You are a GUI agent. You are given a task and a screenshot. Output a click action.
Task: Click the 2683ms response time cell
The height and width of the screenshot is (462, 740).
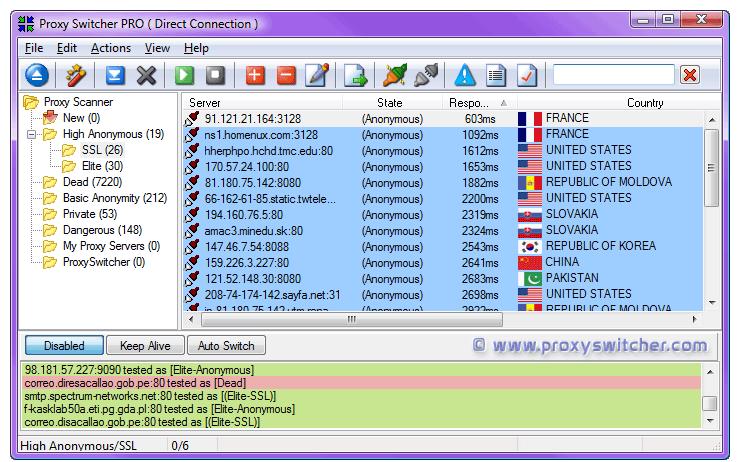tap(480, 279)
